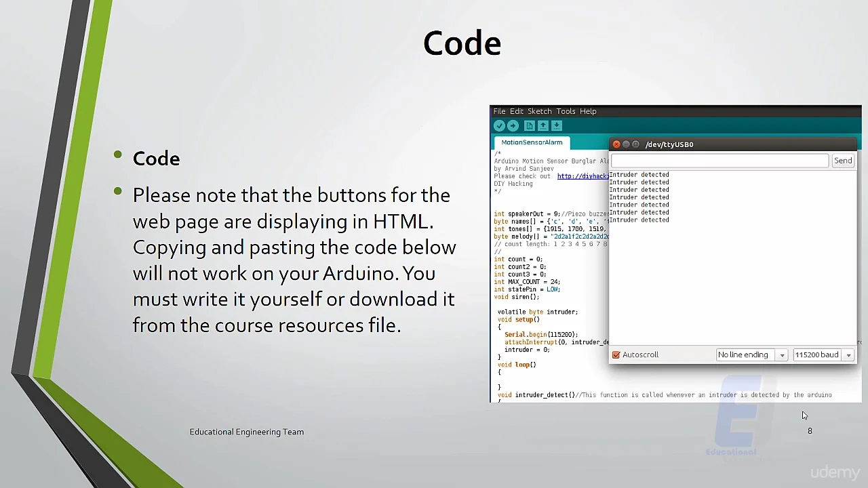
Task: Click the 'void siren();' code line
Action: pyautogui.click(x=517, y=297)
